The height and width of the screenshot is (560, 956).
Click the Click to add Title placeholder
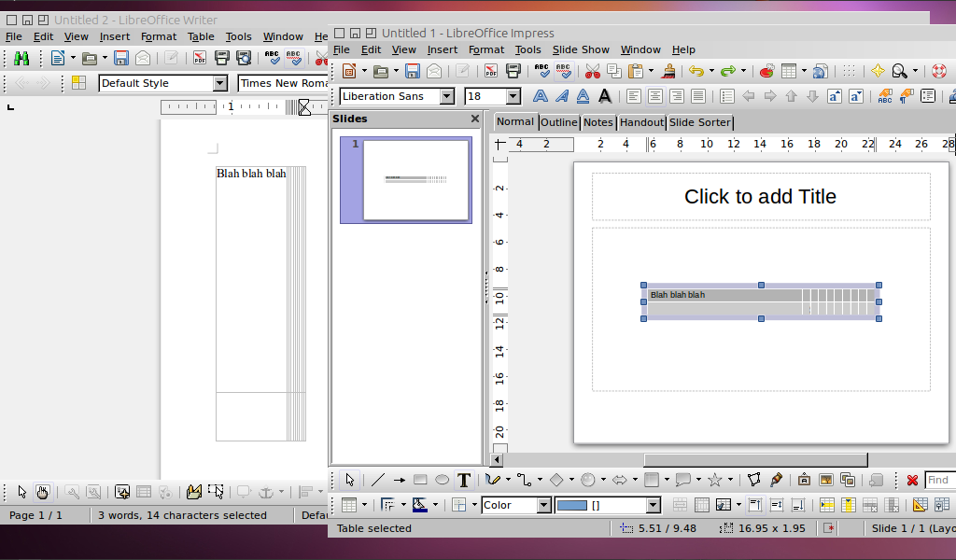761,196
